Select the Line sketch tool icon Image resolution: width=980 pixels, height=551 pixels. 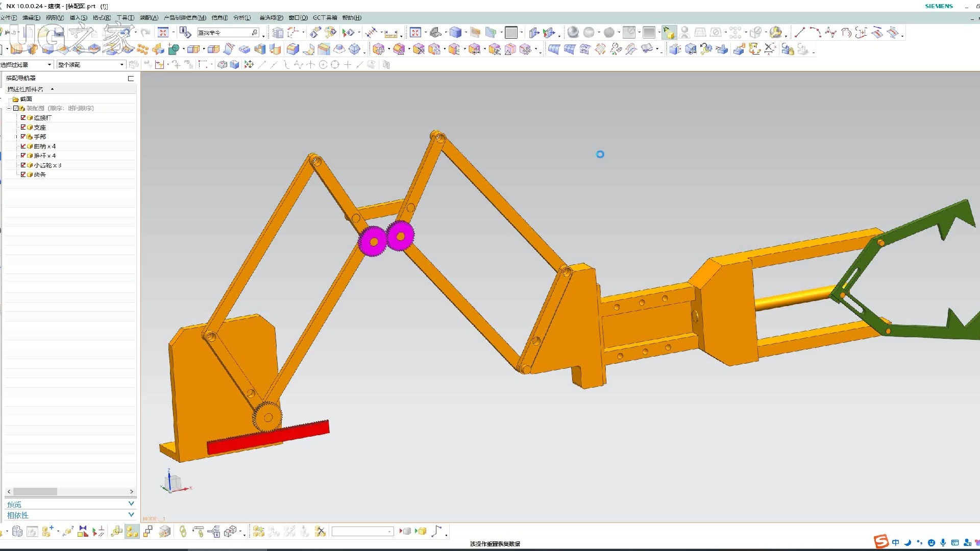[x=799, y=33]
